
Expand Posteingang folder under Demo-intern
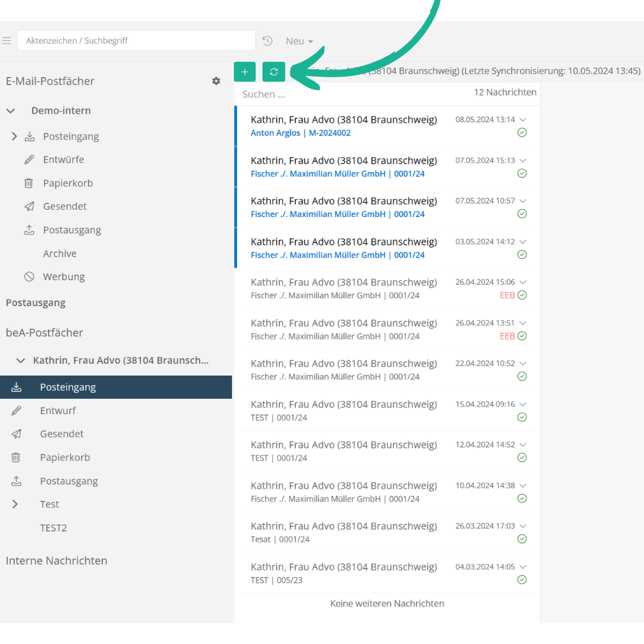click(x=15, y=137)
